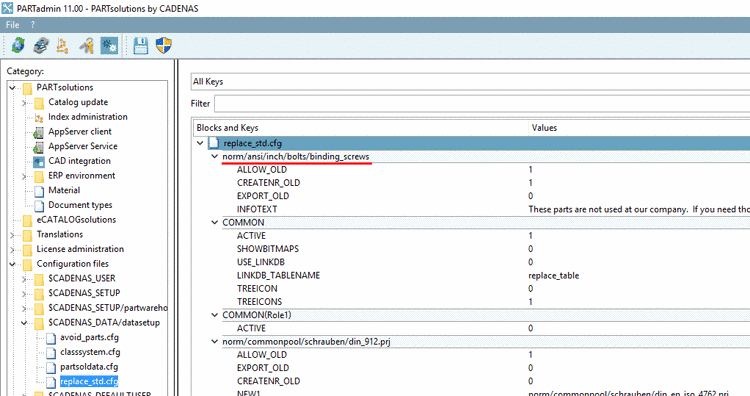Collapse the $CADENAS_DATA/datasetup folder
750x396 pixels.
24,323
